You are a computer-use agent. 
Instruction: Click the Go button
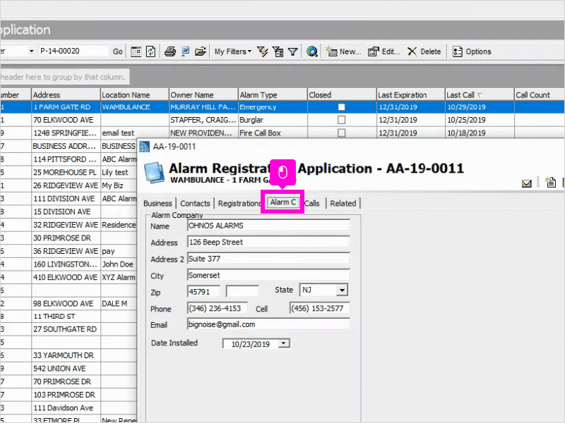tap(117, 52)
